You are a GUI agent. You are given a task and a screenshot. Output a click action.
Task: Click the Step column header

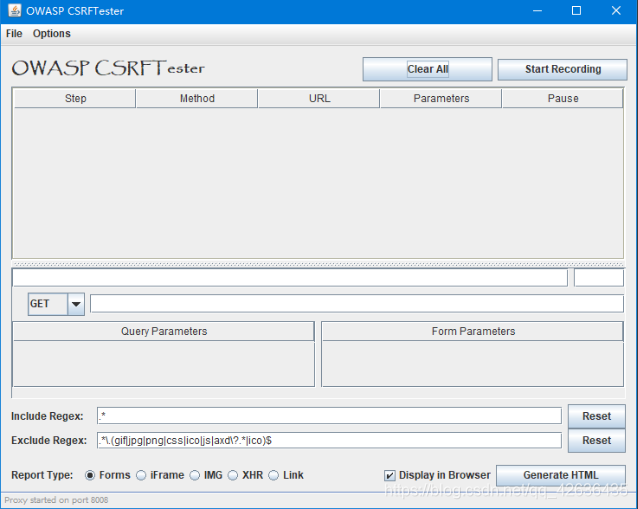tap(75, 98)
